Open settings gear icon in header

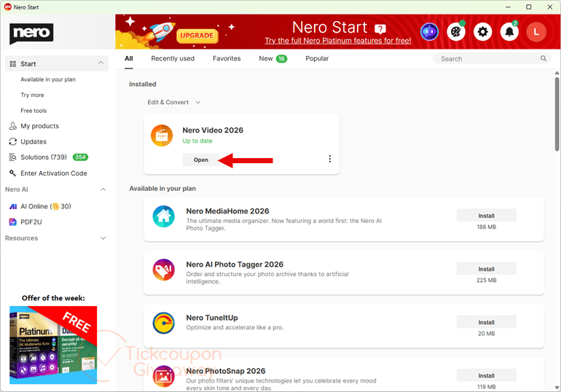point(482,32)
